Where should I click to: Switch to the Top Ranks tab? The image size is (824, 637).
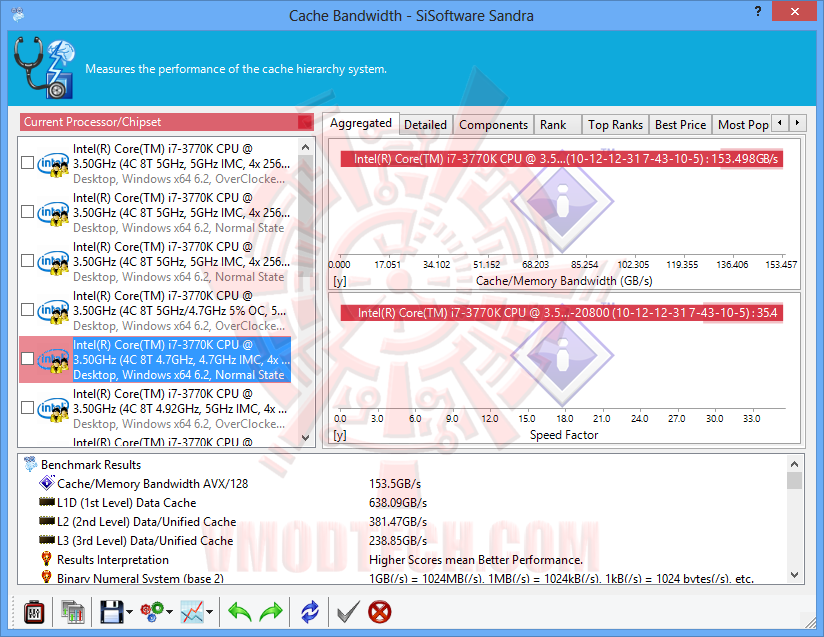pyautogui.click(x=615, y=125)
